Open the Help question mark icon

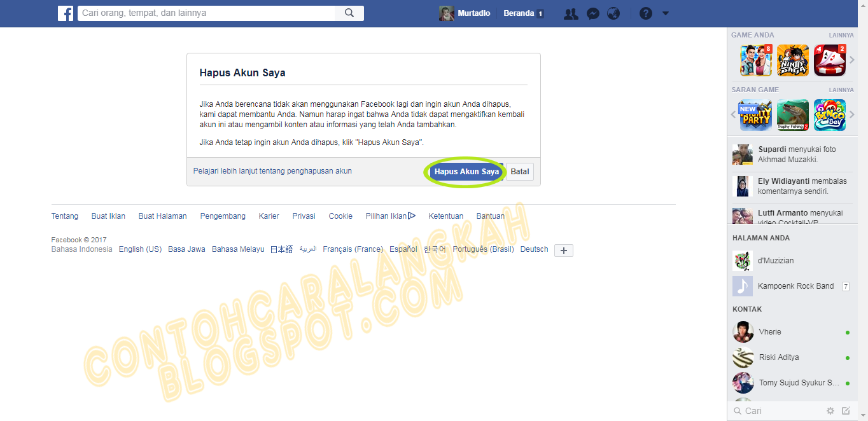(x=646, y=13)
